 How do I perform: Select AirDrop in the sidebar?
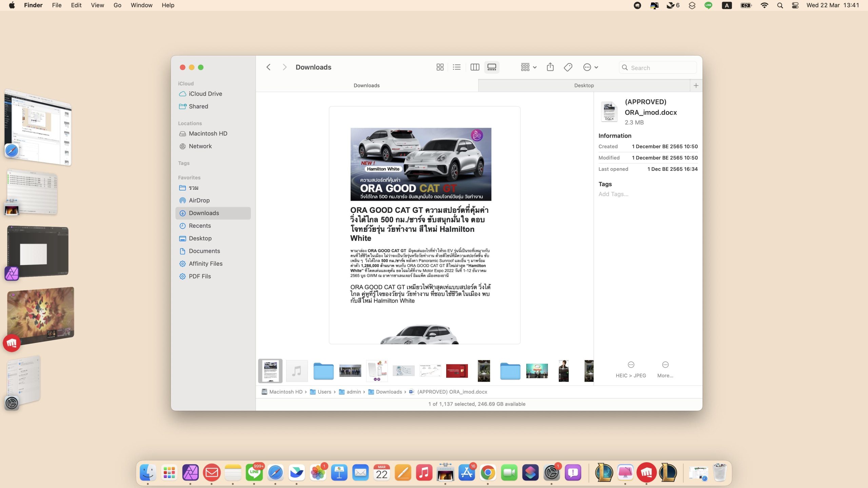click(x=199, y=200)
